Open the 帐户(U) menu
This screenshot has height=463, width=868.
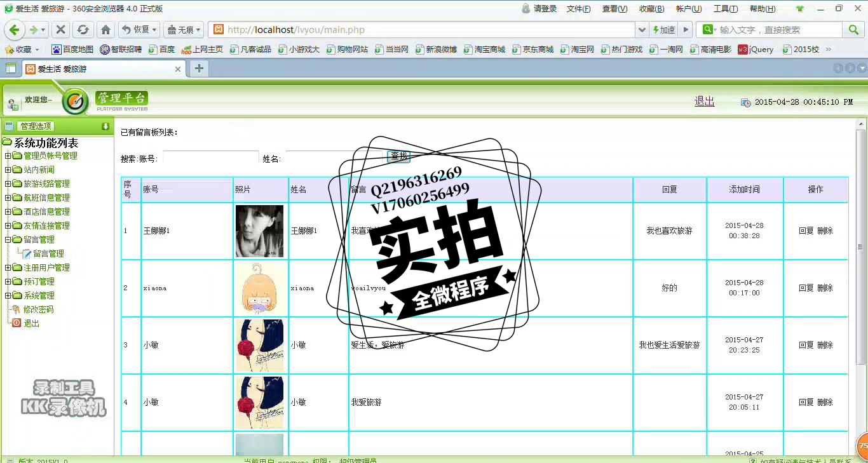coord(688,9)
